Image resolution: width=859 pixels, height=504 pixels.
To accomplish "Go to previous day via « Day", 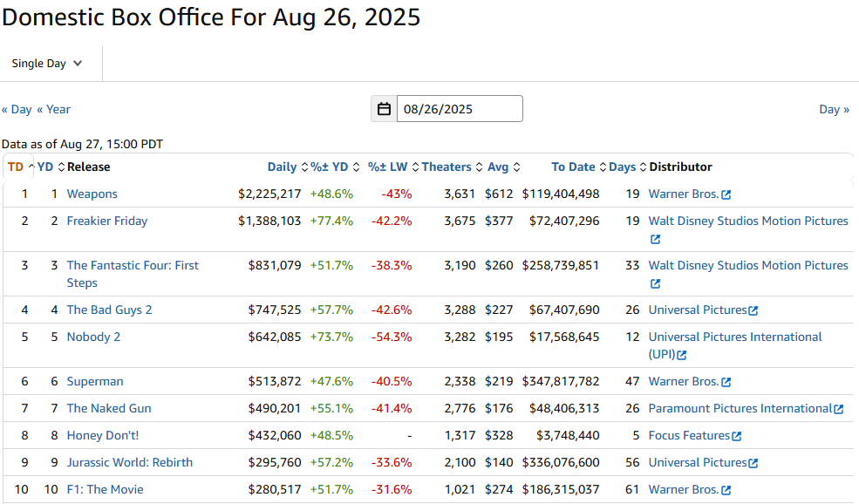I will (17, 110).
